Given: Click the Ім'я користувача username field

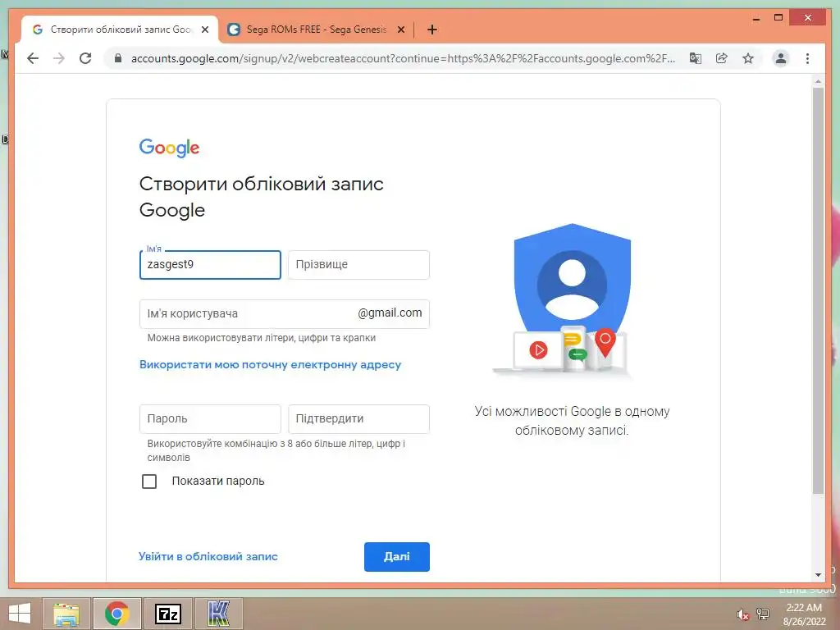Looking at the screenshot, I should tap(285, 314).
